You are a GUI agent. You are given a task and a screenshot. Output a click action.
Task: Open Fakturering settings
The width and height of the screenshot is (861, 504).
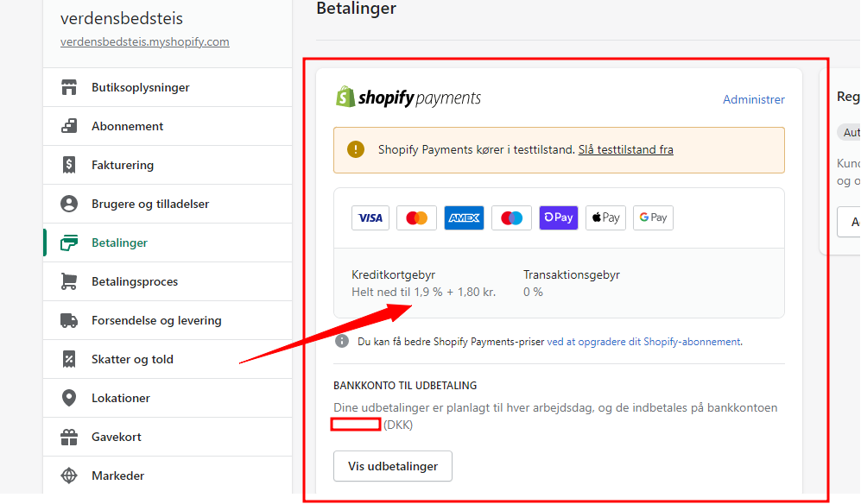point(168,165)
